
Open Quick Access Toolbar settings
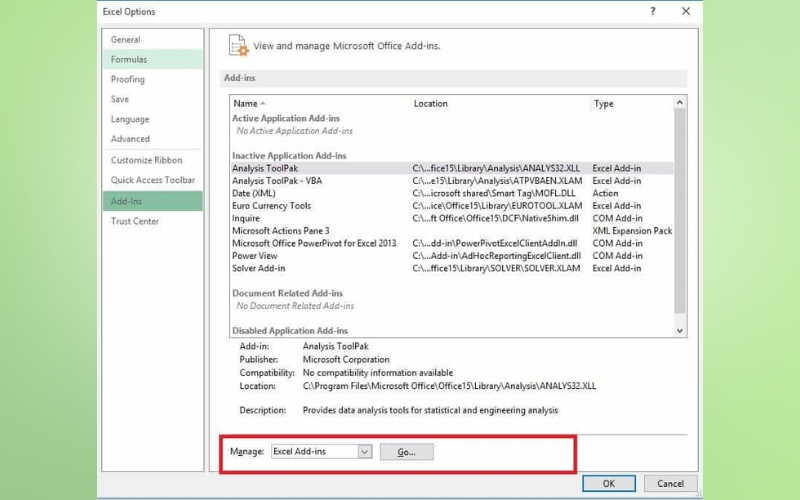click(x=152, y=180)
